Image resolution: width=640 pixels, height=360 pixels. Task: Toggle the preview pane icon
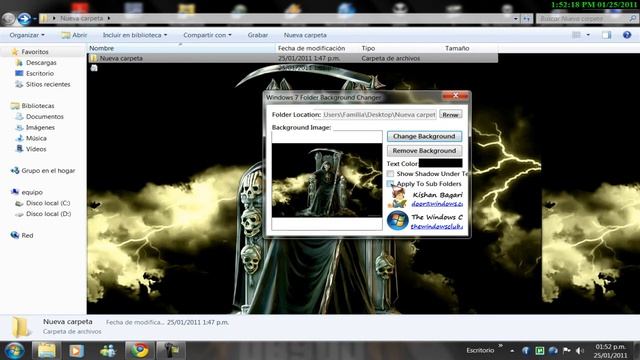[x=607, y=35]
